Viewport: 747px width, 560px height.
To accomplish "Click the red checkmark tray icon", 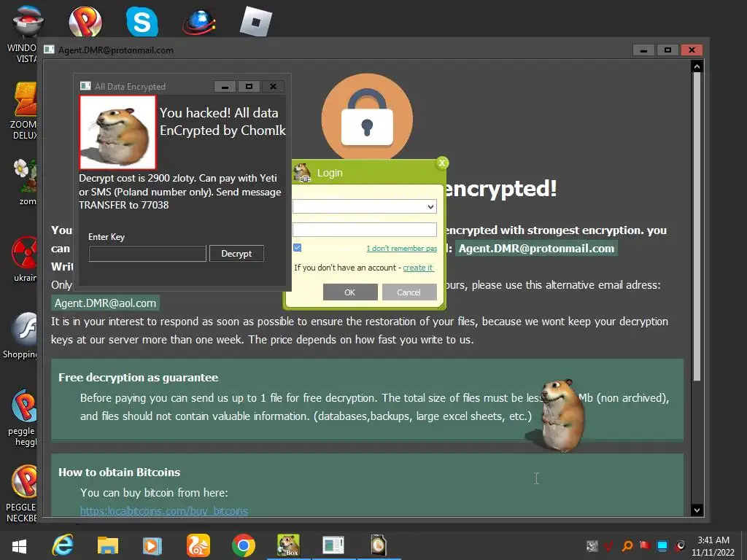I will (x=609, y=545).
